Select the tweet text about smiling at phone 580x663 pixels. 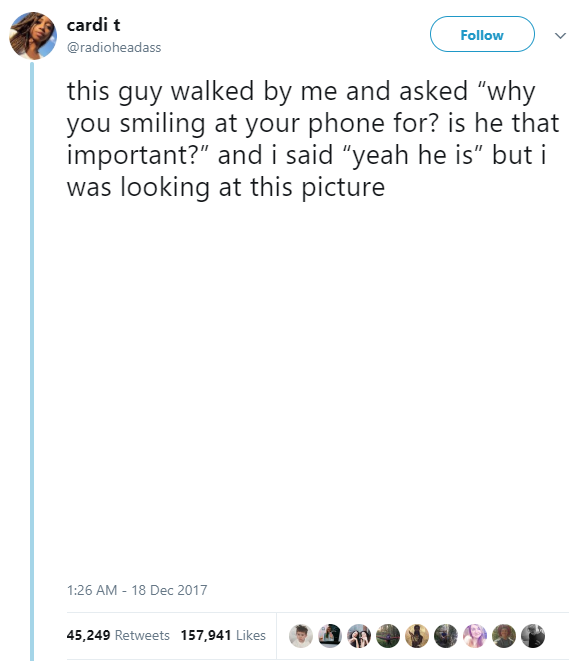(313, 139)
